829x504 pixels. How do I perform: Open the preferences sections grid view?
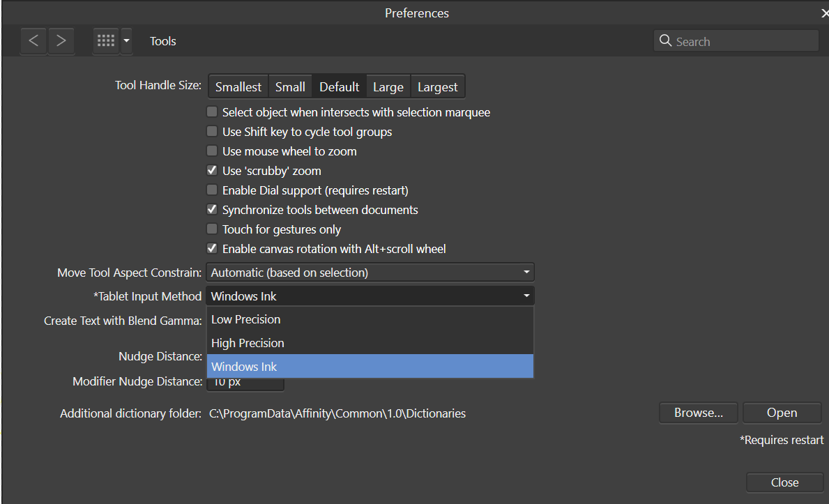click(105, 40)
